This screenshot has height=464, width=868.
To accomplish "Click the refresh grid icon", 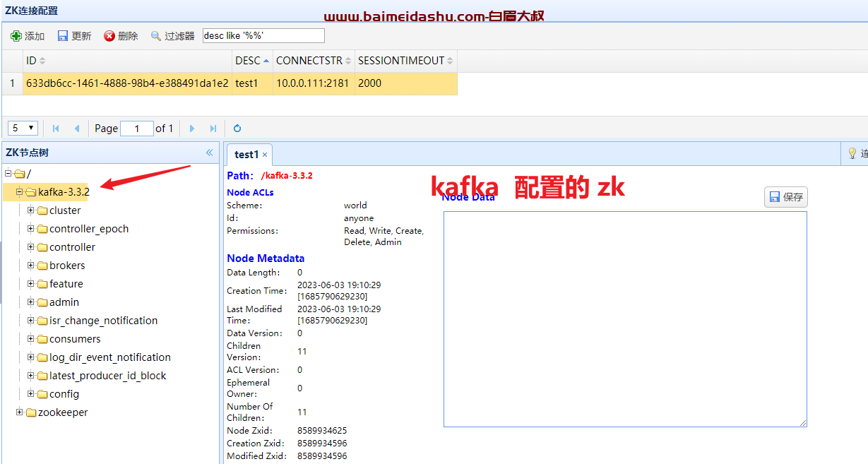I will 237,129.
